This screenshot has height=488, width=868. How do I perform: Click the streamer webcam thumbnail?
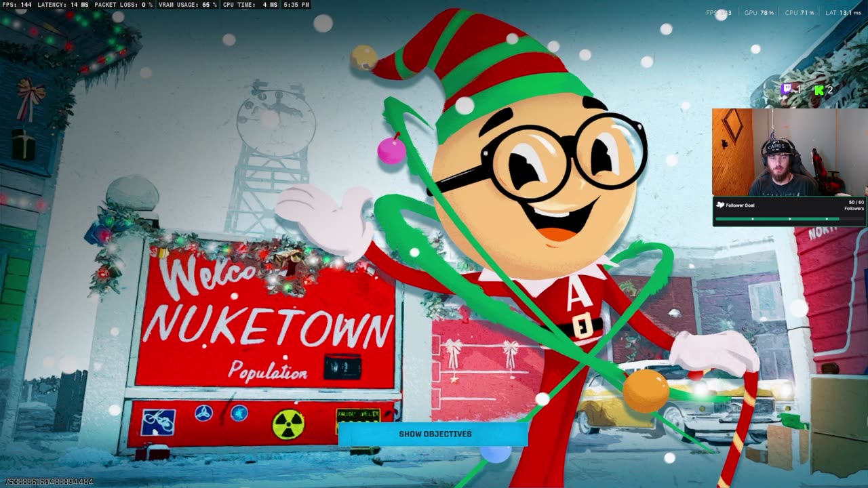(x=789, y=152)
